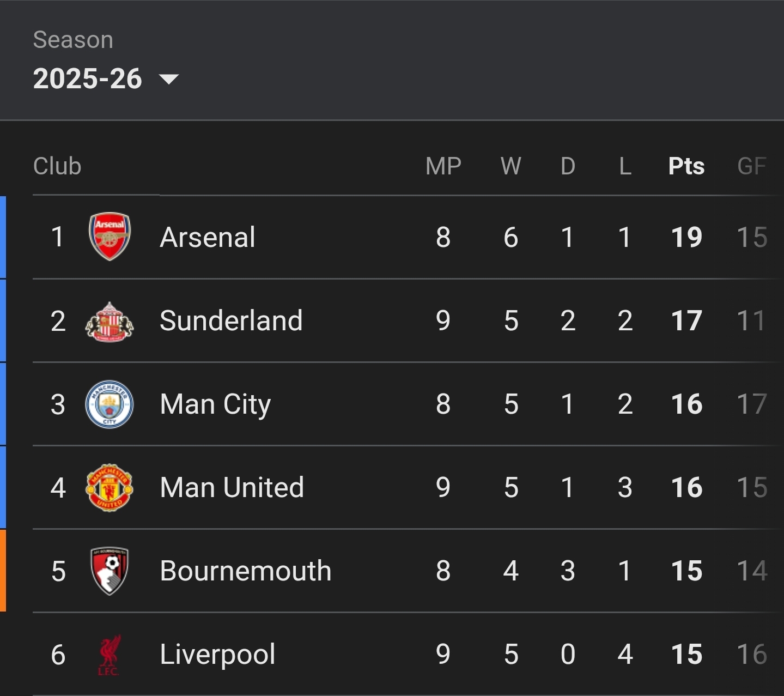Image resolution: width=784 pixels, height=696 pixels.
Task: Click the Man United club crest
Action: click(110, 488)
